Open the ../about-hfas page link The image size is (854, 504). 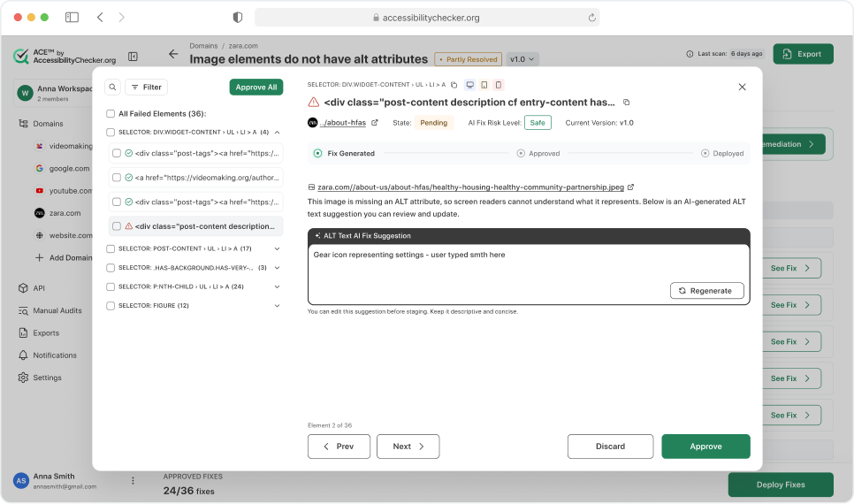343,123
